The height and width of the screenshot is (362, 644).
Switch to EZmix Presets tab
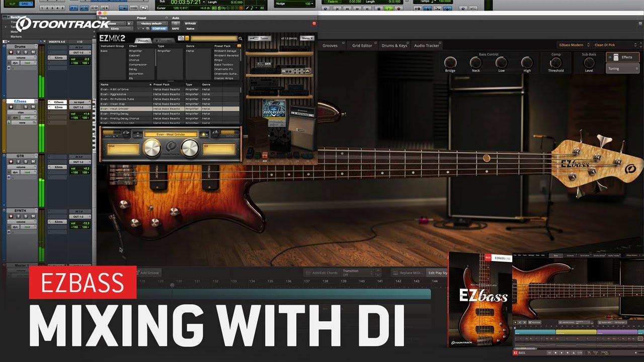click(143, 41)
